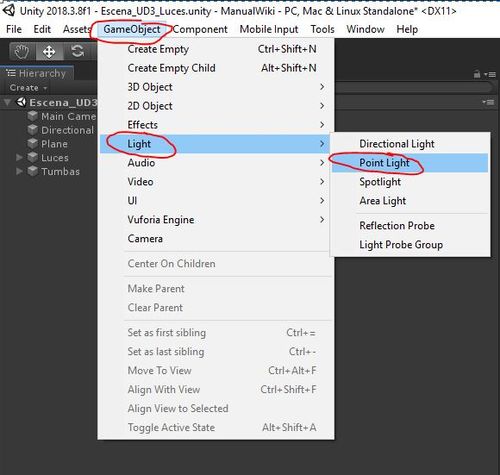500x475 pixels.
Task: Click the Hierarchy search field
Action: tap(413, 88)
